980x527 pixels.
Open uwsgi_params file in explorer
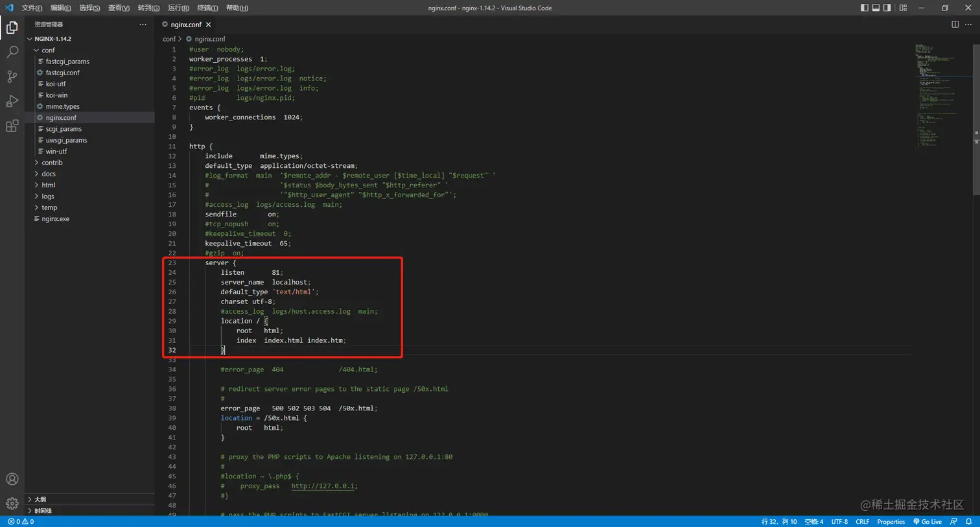point(66,140)
